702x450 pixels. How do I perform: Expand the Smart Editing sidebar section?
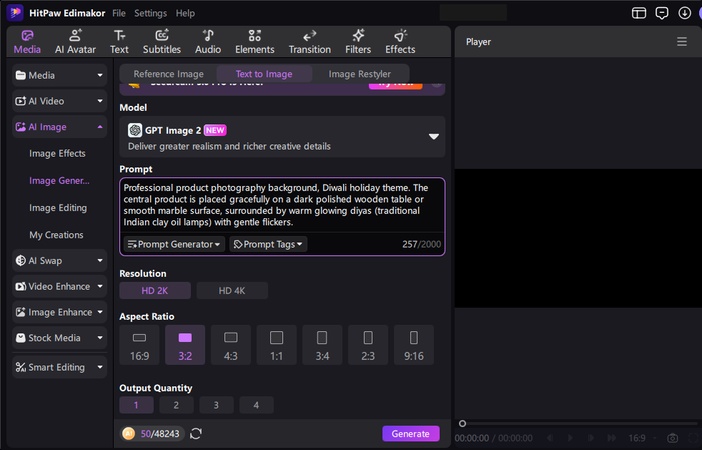coord(59,367)
